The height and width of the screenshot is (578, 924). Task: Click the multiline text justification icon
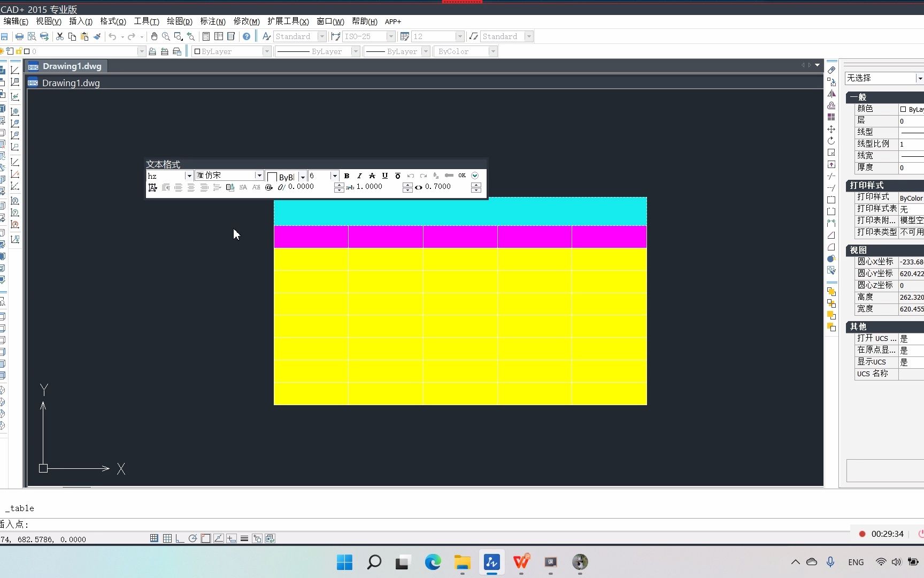(153, 187)
